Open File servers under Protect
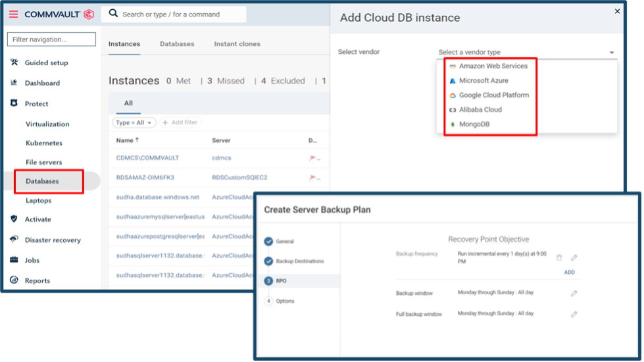The width and height of the screenshot is (644, 362). pos(43,163)
